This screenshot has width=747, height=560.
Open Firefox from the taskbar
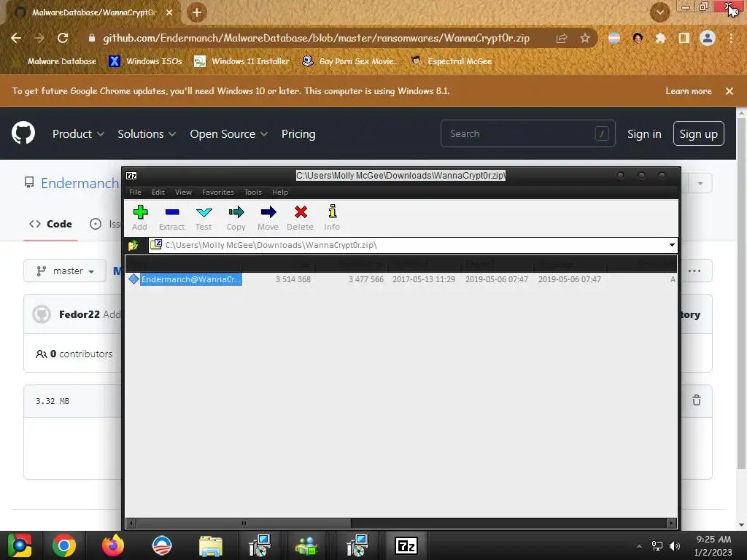(113, 545)
